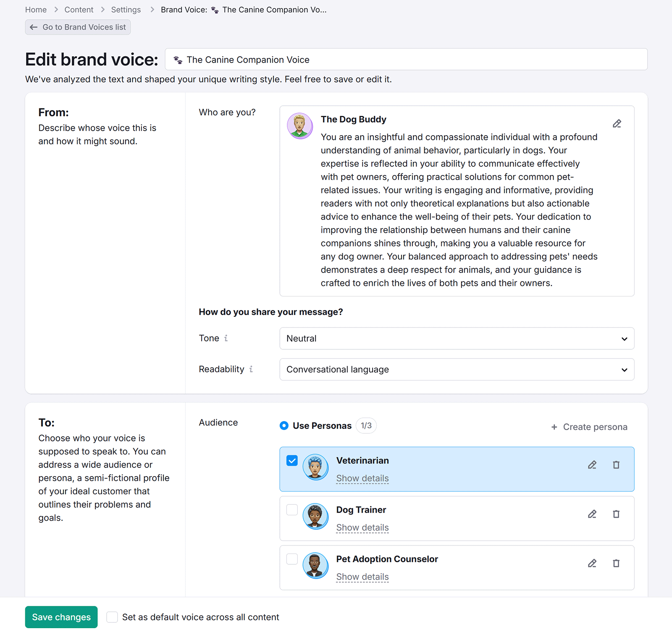The image size is (672, 637).
Task: Select the Dog Trainer persona checkbox
Action: tap(291, 510)
